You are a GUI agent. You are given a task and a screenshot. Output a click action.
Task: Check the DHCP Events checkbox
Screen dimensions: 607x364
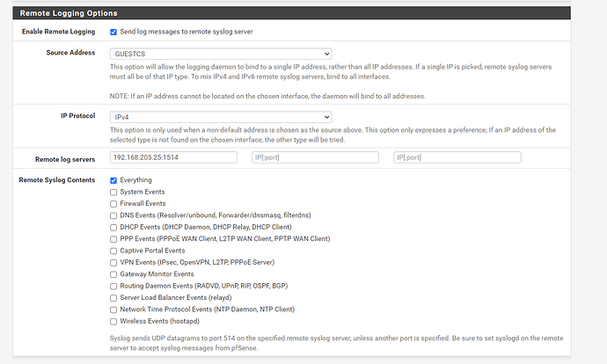coord(113,228)
